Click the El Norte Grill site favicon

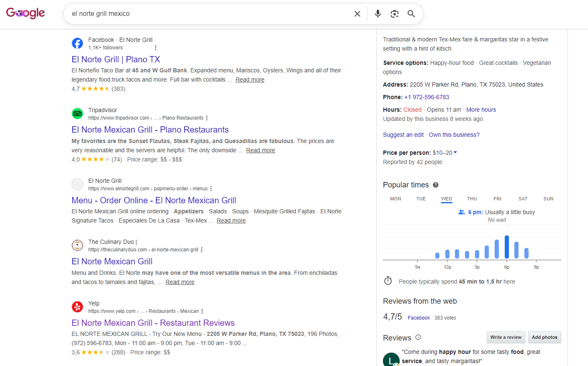click(77, 184)
